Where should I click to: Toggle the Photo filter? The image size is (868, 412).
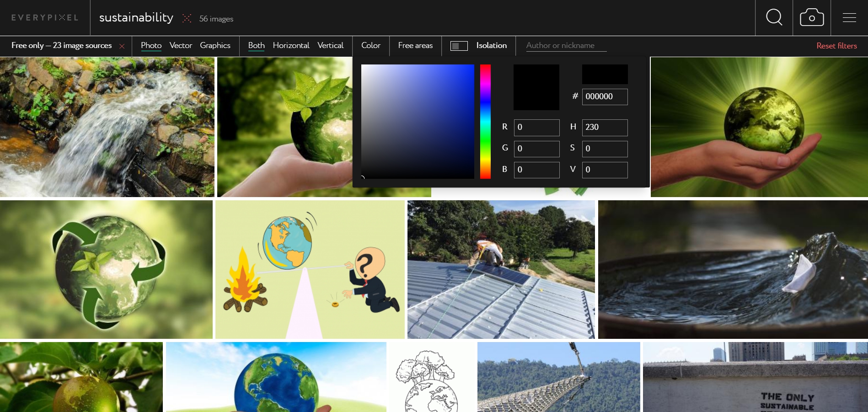point(151,46)
